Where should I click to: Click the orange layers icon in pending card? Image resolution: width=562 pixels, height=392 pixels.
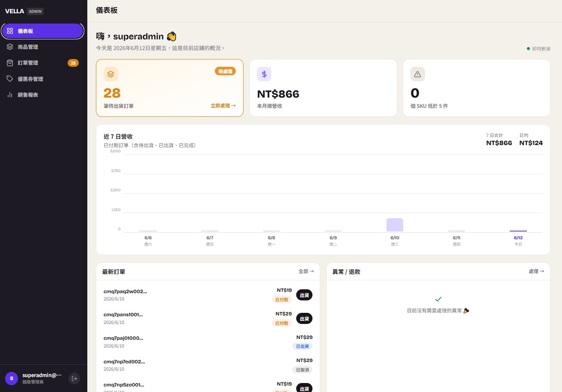[111, 74]
